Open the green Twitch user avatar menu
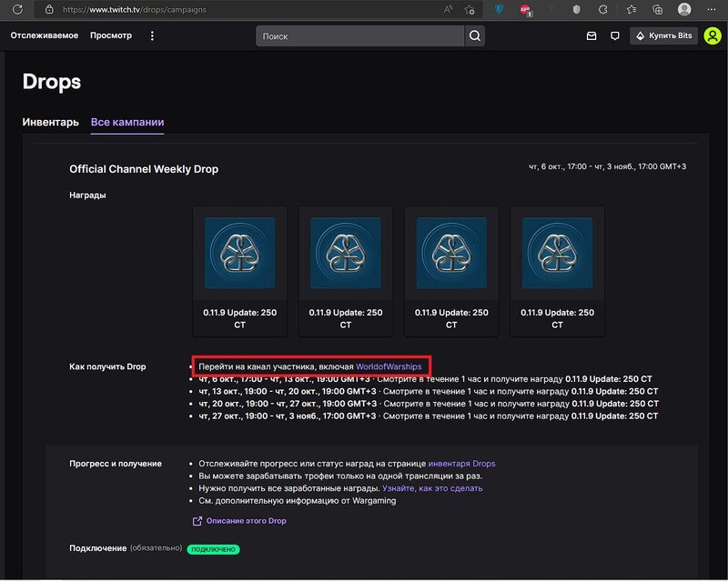This screenshot has width=728, height=581. [x=713, y=35]
